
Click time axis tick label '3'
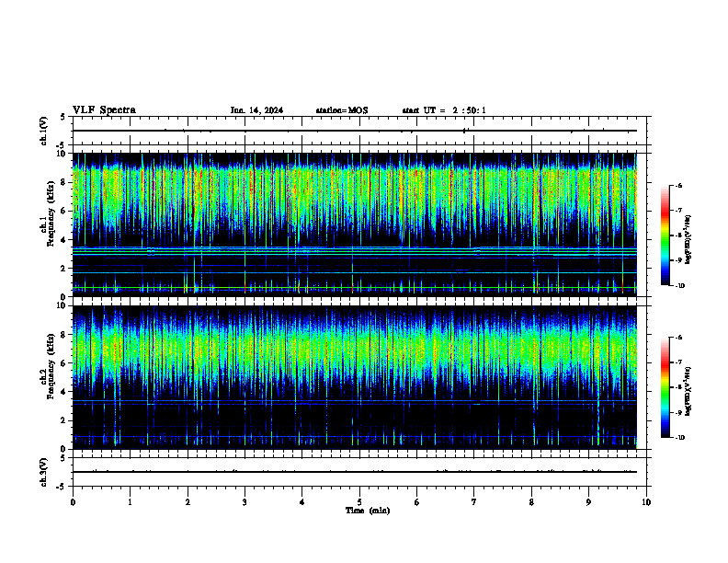(x=245, y=502)
